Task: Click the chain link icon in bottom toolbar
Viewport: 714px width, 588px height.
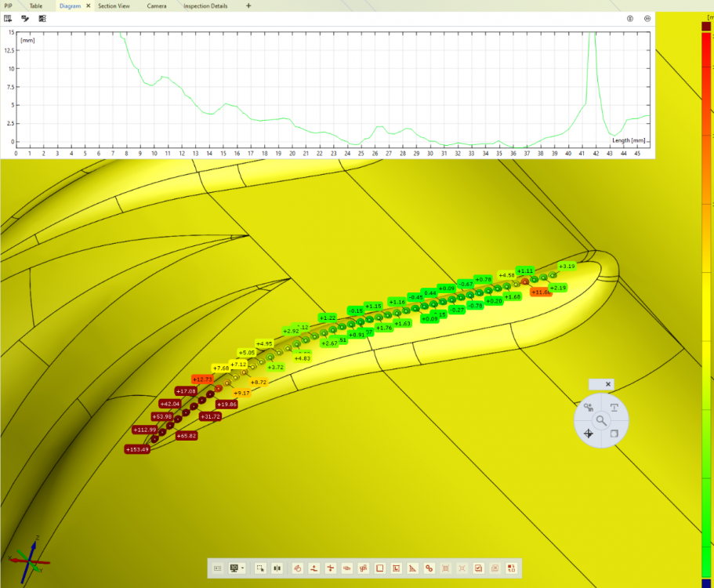Action: (429, 568)
